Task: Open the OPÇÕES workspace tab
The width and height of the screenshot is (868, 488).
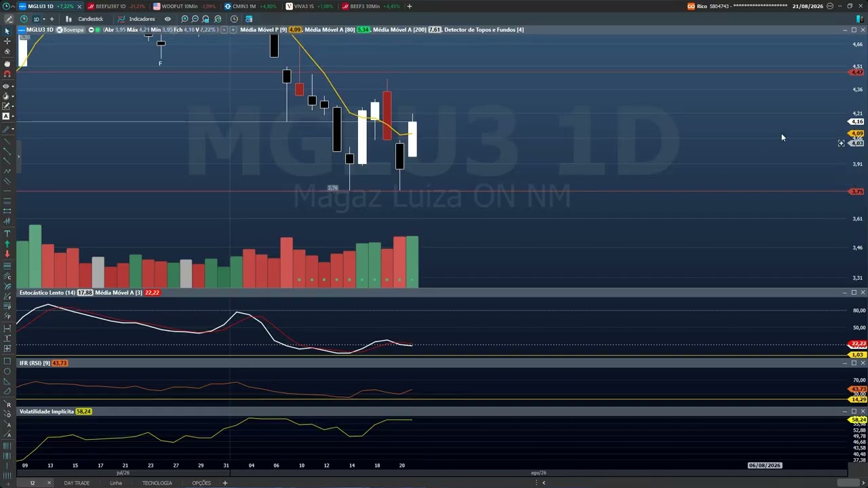Action: pyautogui.click(x=201, y=483)
